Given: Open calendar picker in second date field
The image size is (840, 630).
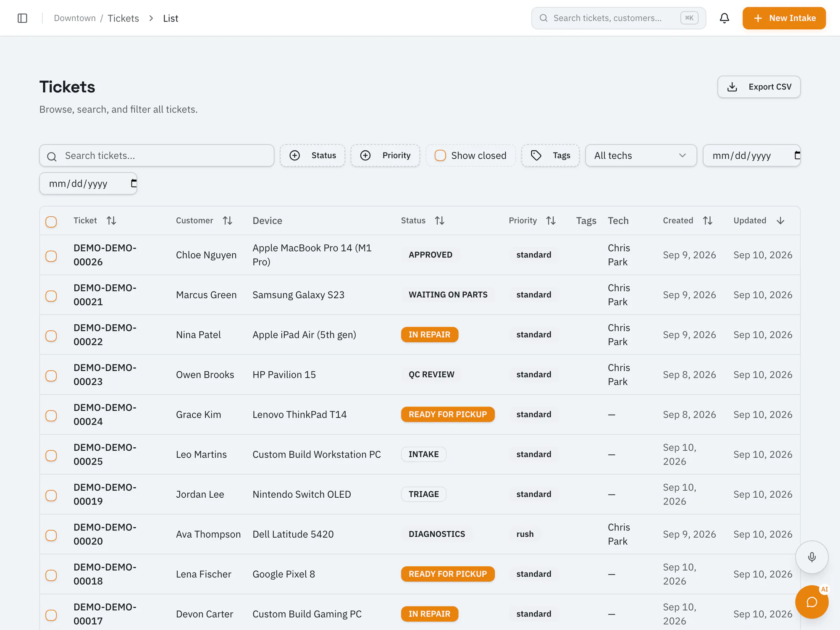Looking at the screenshot, I should pyautogui.click(x=134, y=184).
